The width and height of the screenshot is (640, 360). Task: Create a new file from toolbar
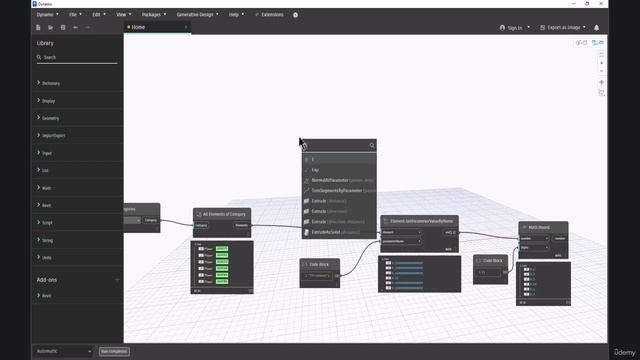point(38,27)
